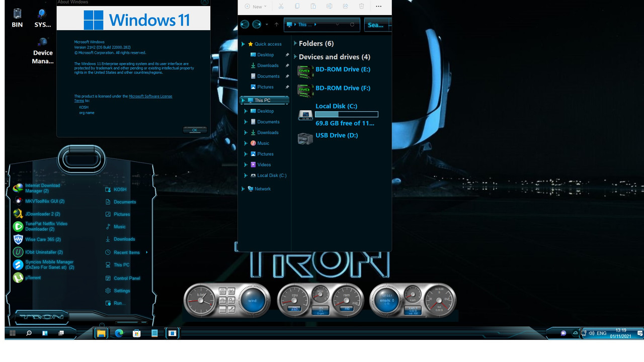This screenshot has height=362, width=644.
Task: Open TunePat Netflix Video Downloader
Action: 40,226
